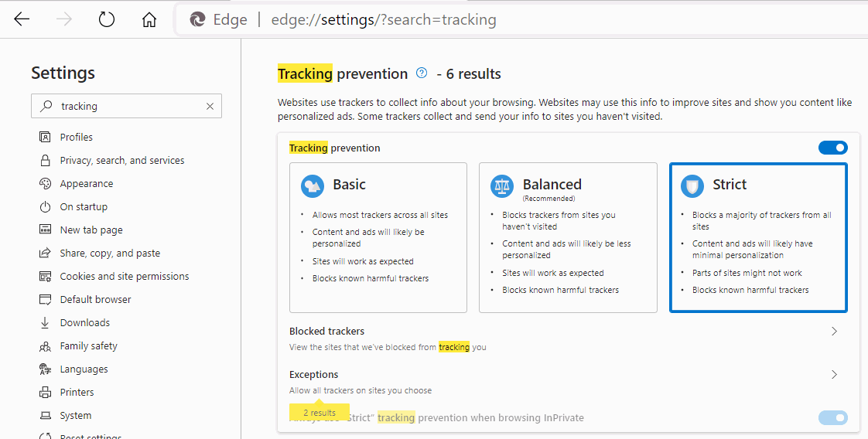Go to home page icon
Viewport: 868px width, 439px height.
(149, 20)
